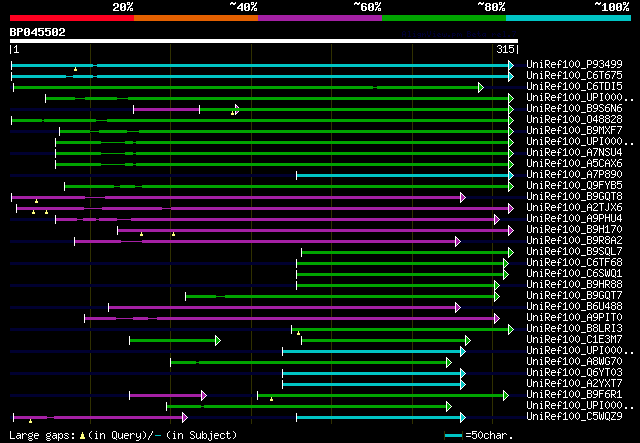Click the red 20% identity legend segment
The width and height of the screenshot is (640, 443).
(x=72, y=18)
